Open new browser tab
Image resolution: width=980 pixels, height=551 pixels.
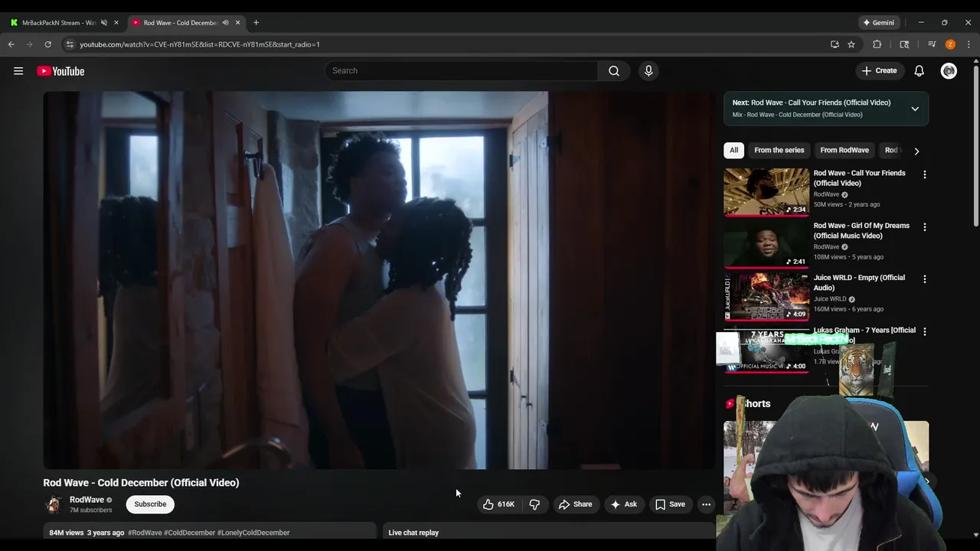[256, 22]
